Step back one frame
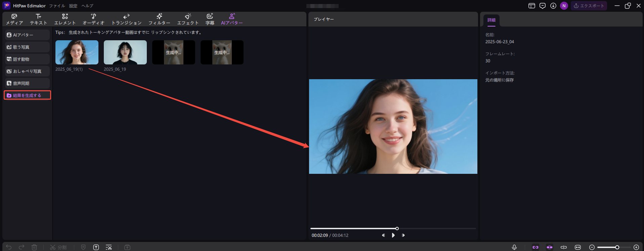This screenshot has height=251, width=644. coord(383,235)
